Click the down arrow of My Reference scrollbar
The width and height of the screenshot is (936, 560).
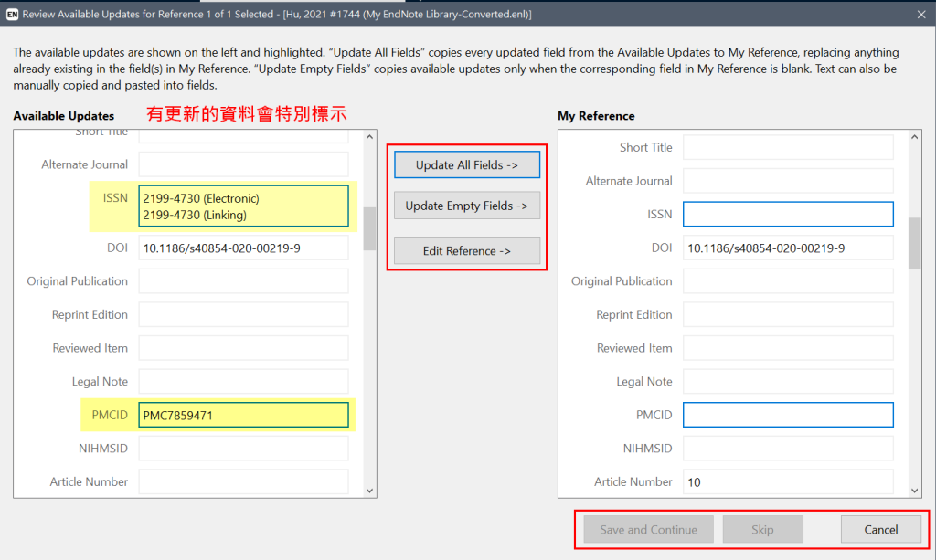click(914, 491)
